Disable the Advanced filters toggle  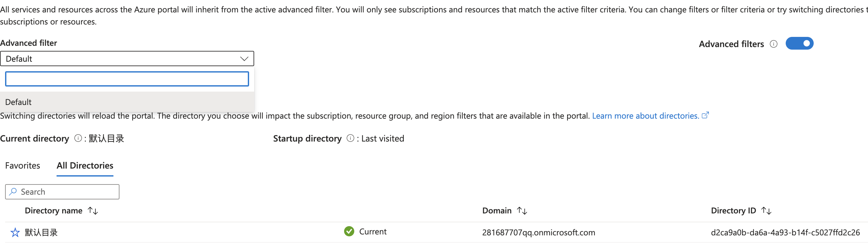pyautogui.click(x=800, y=43)
